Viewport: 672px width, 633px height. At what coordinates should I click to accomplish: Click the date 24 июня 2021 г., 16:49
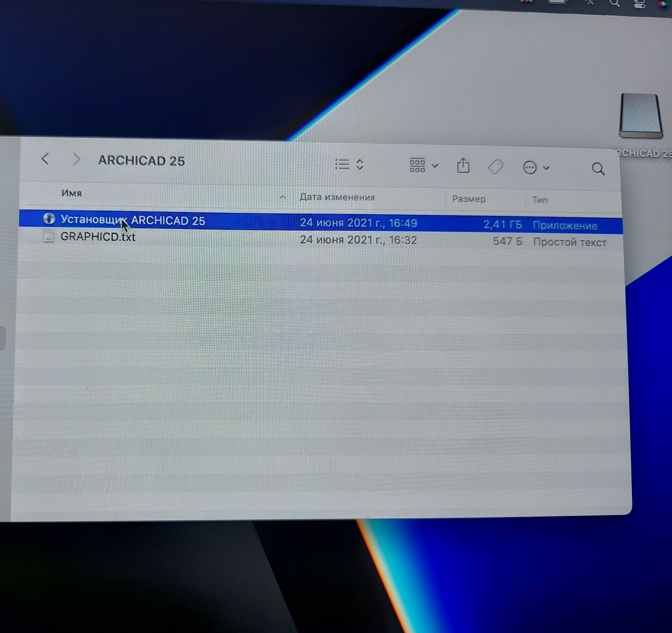[358, 223]
